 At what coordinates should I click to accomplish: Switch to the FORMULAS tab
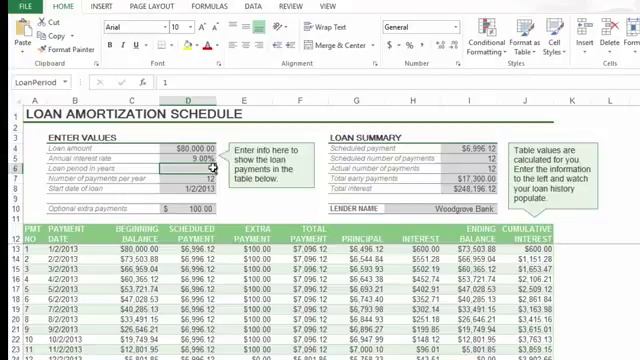[209, 7]
